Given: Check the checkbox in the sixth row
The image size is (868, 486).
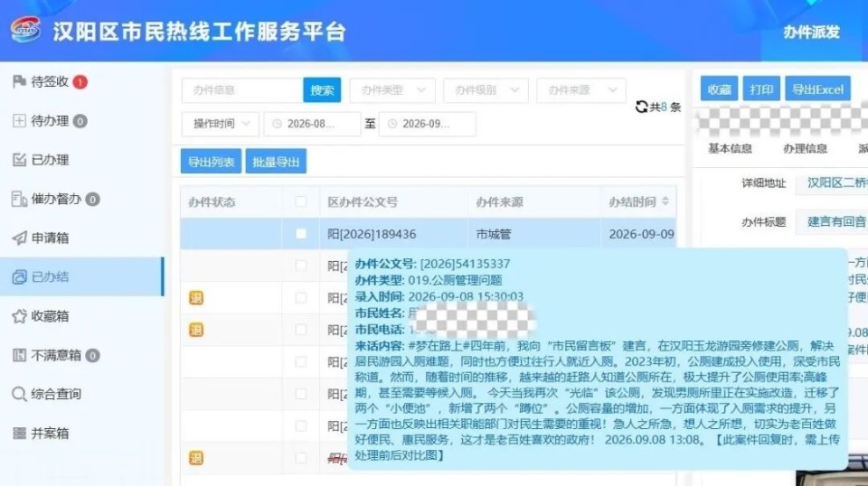Looking at the screenshot, I should click(x=300, y=394).
